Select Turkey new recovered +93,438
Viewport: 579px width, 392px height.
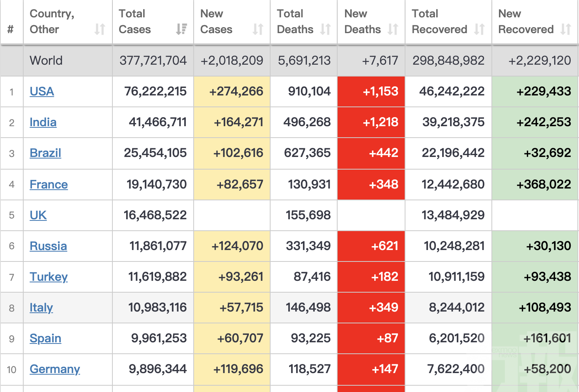(x=547, y=277)
